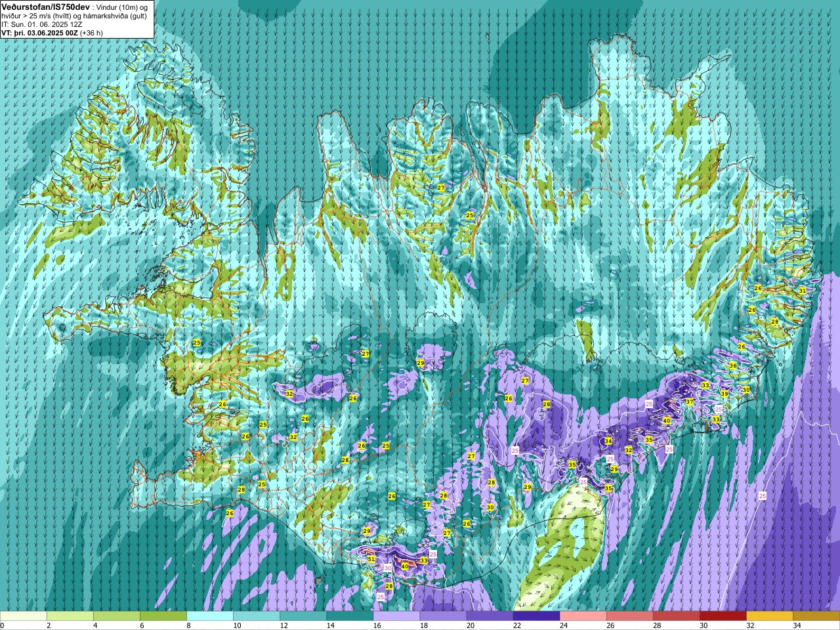Click the legend scale tick number '0'
This screenshot has width=840, height=630.
point(3,625)
